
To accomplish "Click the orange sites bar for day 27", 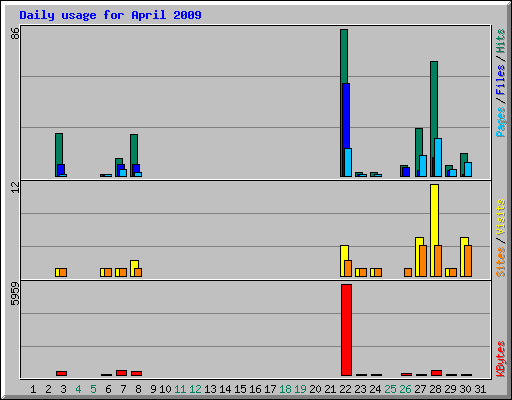I will (423, 261).
